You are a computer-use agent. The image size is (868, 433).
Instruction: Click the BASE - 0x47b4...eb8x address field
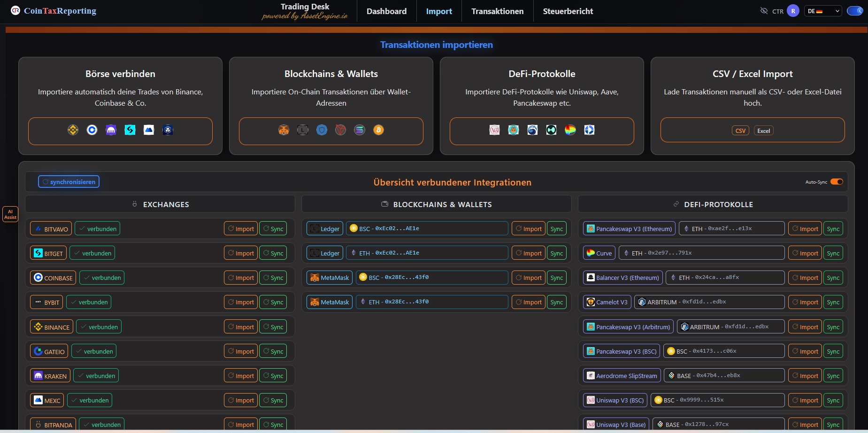tap(724, 376)
